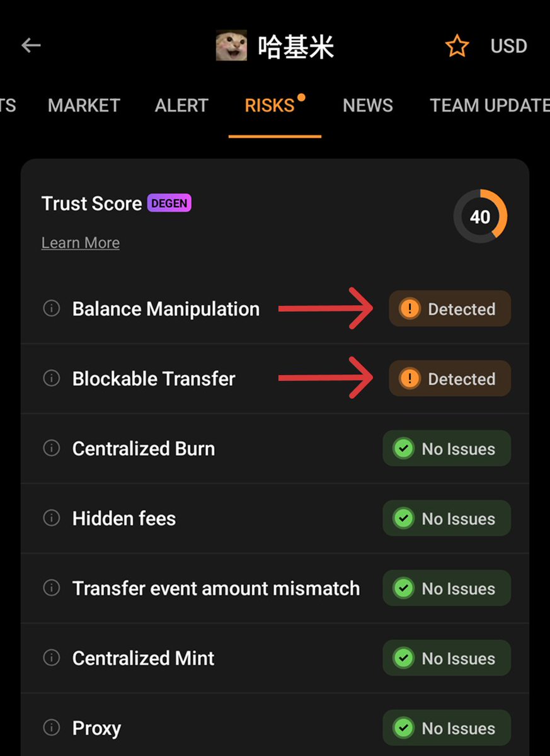Tap the Detected badge for Balance Manipulation
Viewport: 550px width, 756px height.
pos(450,309)
